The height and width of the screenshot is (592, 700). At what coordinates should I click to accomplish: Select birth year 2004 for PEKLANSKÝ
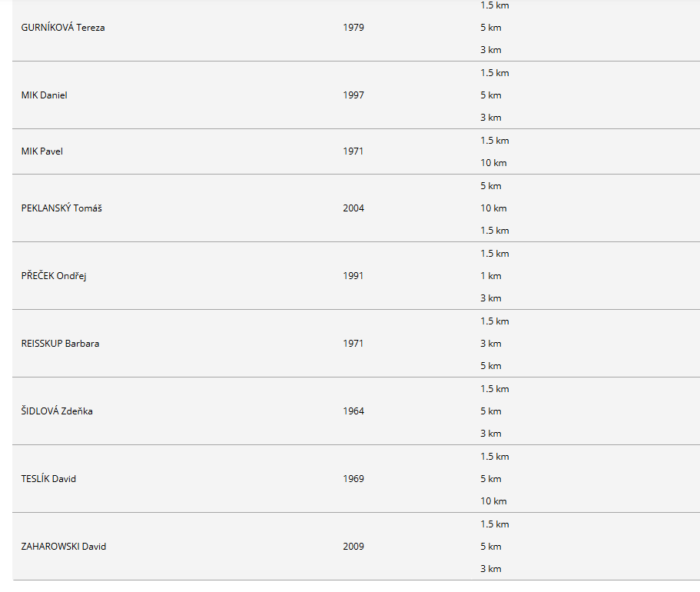353,208
